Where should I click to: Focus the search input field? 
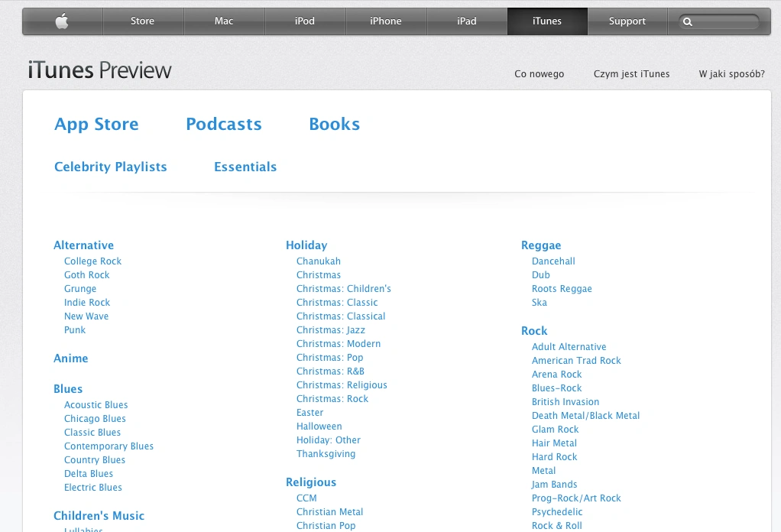pos(719,21)
